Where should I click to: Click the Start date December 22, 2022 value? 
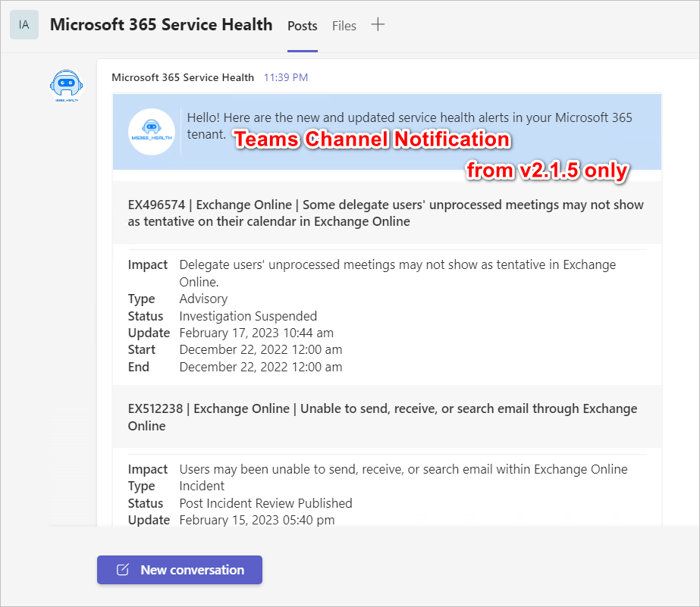[261, 350]
